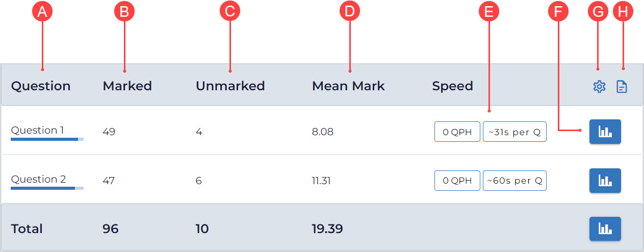Click the red annotation marker H
The image size is (644, 252).
[621, 13]
